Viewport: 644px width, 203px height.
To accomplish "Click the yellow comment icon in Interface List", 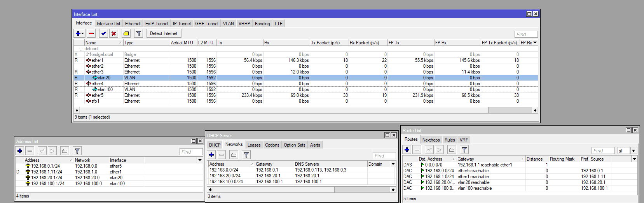I will click(x=126, y=33).
